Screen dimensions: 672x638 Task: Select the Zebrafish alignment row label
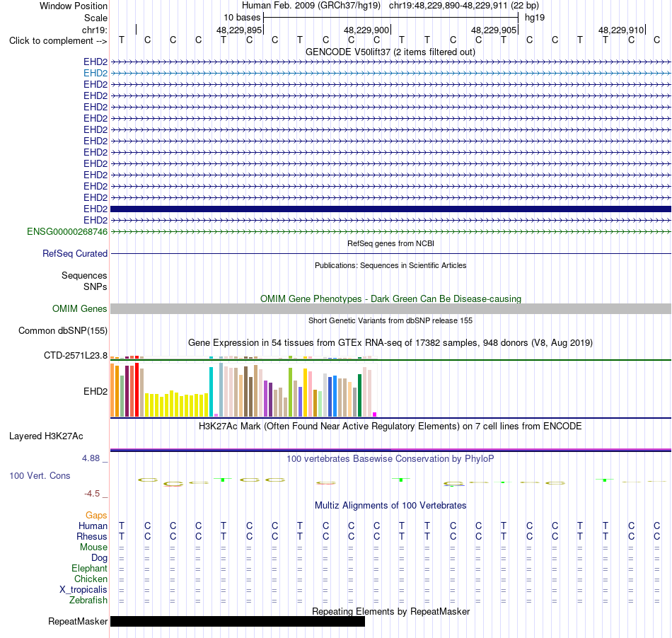tap(88, 601)
